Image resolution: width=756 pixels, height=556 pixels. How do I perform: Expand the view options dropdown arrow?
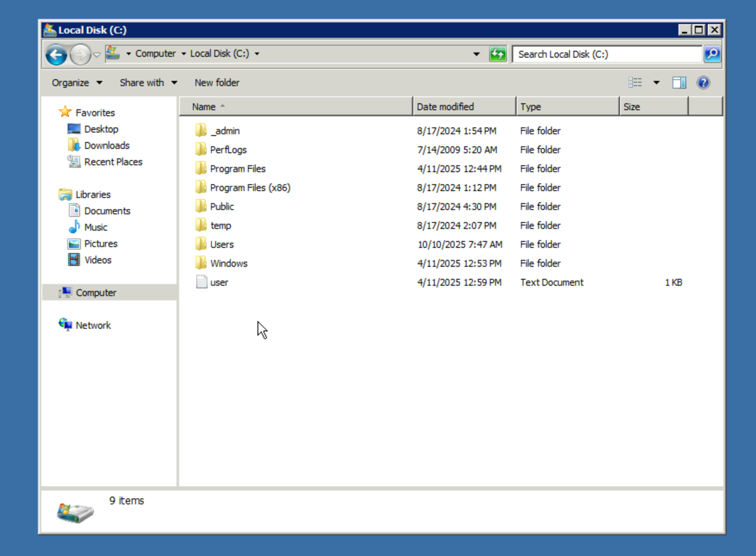656,83
